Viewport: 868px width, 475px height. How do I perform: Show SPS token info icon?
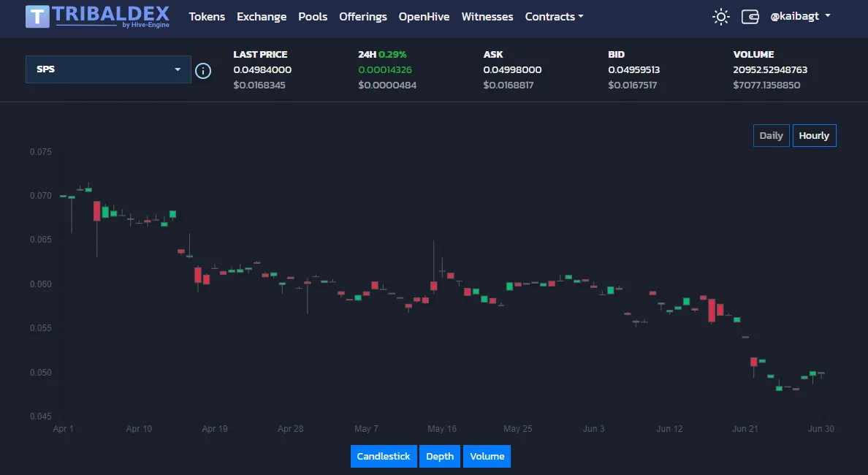click(203, 71)
